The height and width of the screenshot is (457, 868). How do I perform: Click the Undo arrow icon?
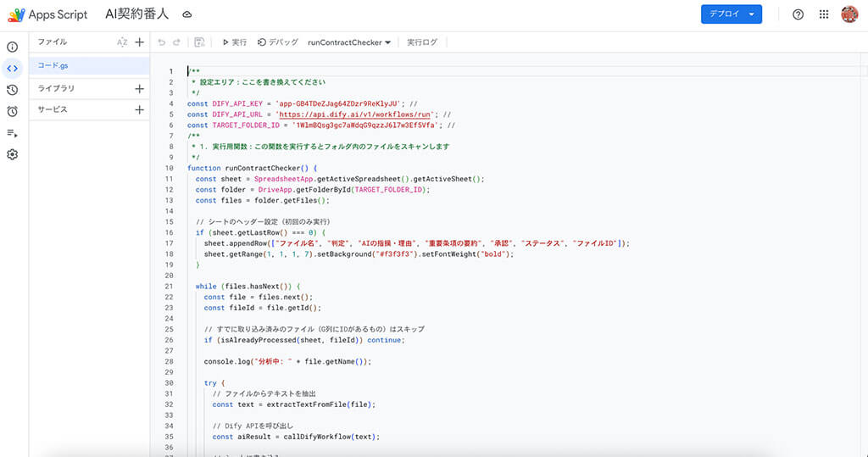161,42
